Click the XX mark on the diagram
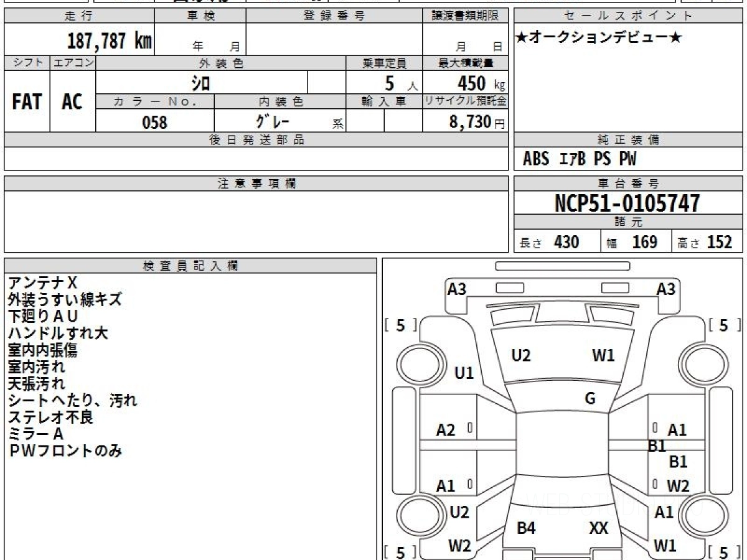The height and width of the screenshot is (560, 747). 599,529
